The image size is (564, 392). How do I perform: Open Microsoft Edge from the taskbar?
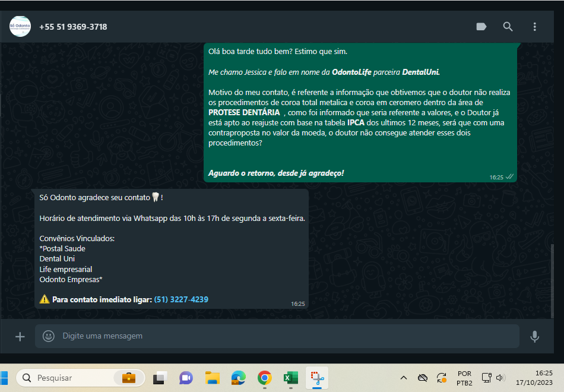[238, 378]
